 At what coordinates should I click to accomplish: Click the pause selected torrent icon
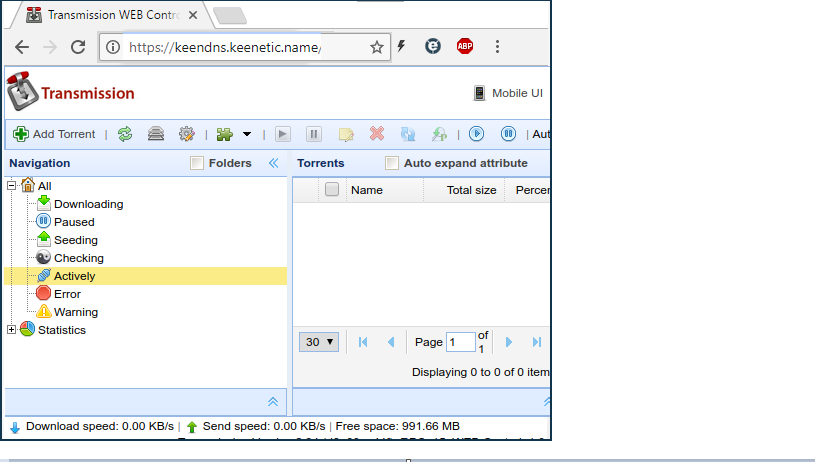click(x=314, y=134)
